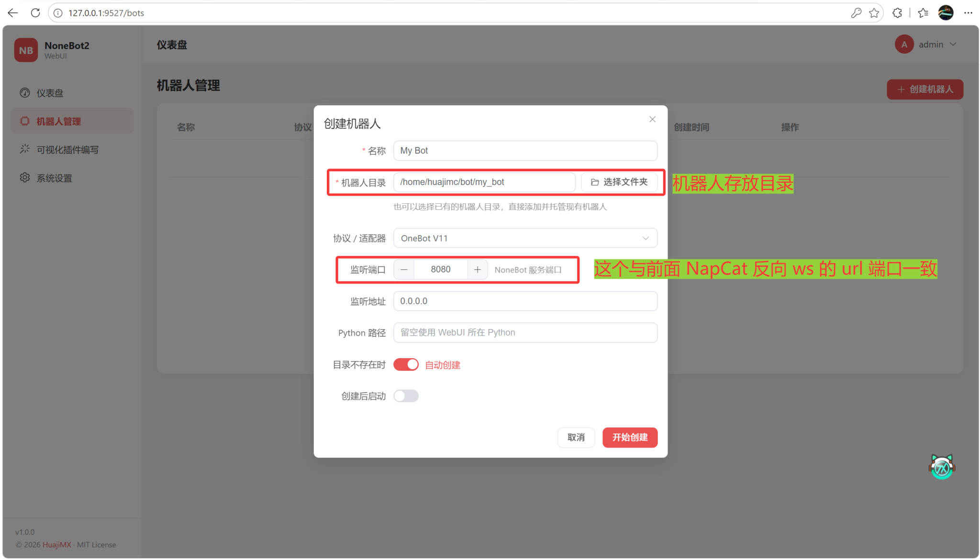Click the 开始创建 button
This screenshot has height=560, width=980.
click(x=630, y=438)
